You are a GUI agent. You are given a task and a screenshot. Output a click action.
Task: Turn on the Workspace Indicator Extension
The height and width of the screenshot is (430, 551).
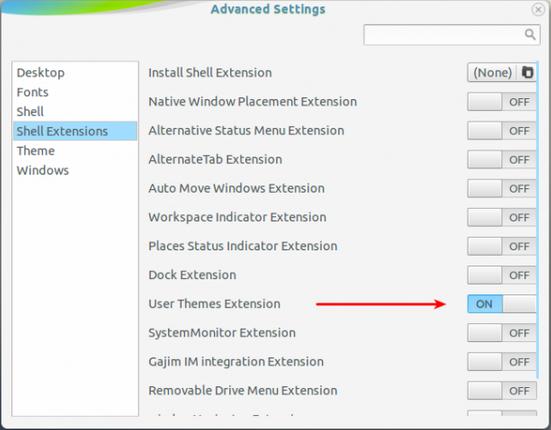pos(501,217)
